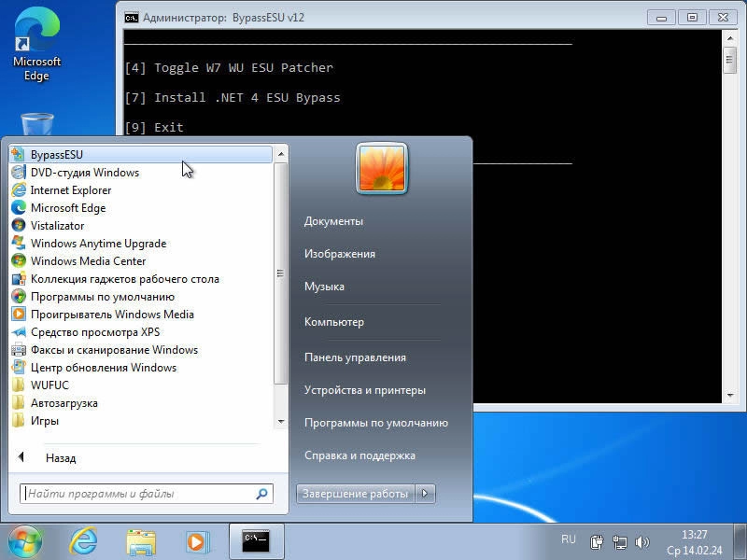Click the programs list scrollbar down arrow
Viewport: 747px width, 560px height.
click(281, 422)
